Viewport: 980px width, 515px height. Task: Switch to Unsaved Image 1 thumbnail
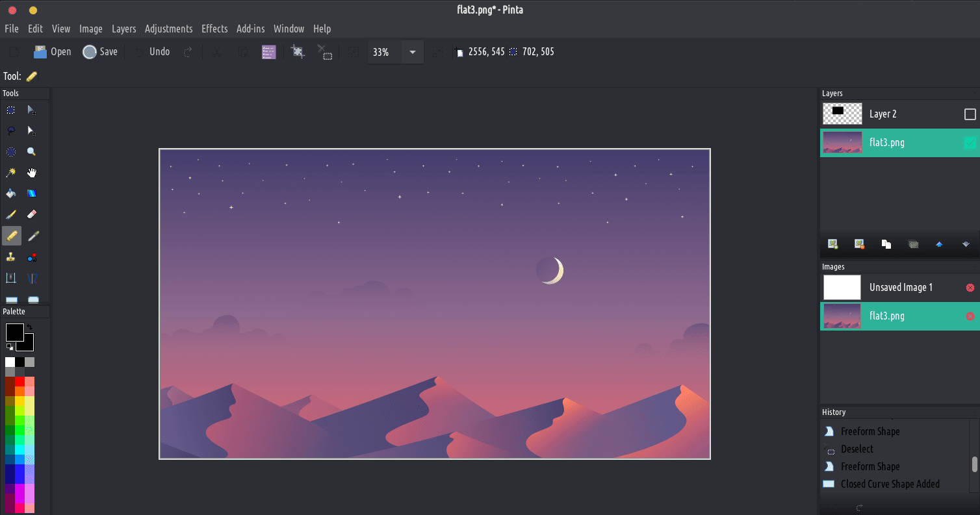842,287
